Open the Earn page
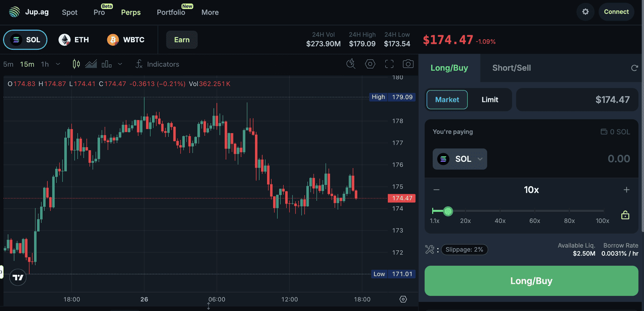 pyautogui.click(x=182, y=40)
